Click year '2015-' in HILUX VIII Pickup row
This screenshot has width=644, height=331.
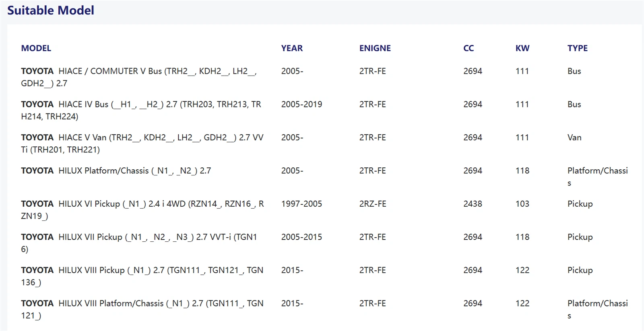[292, 270]
